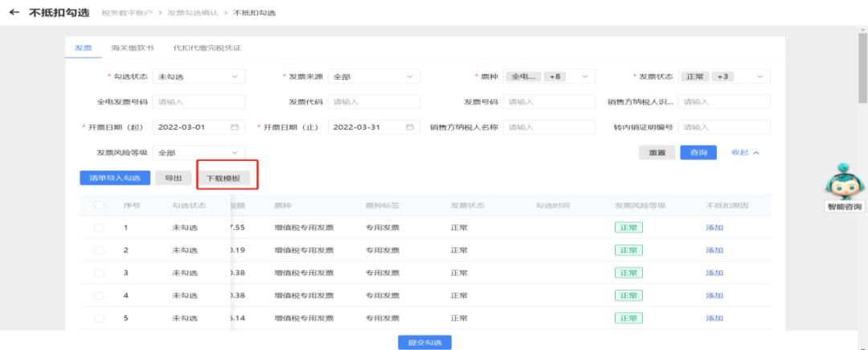Click 添加 link in row 2

coord(714,250)
